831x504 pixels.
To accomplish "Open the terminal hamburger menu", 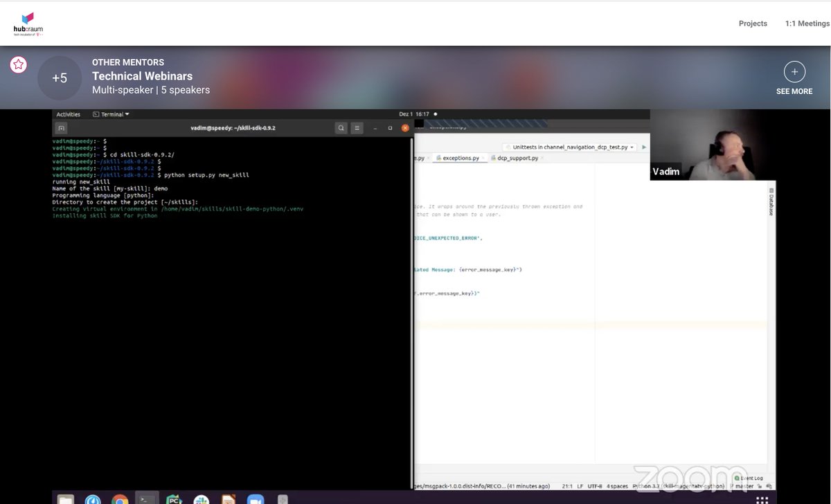I will 357,128.
